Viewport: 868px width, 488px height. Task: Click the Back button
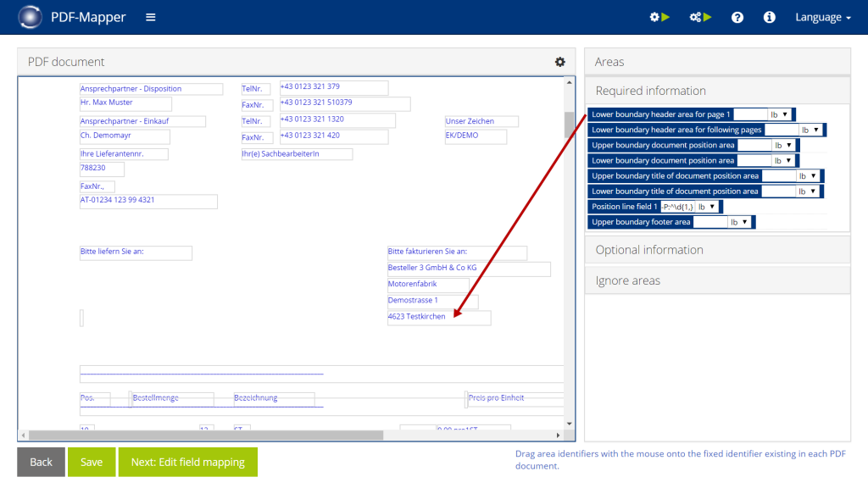click(41, 462)
